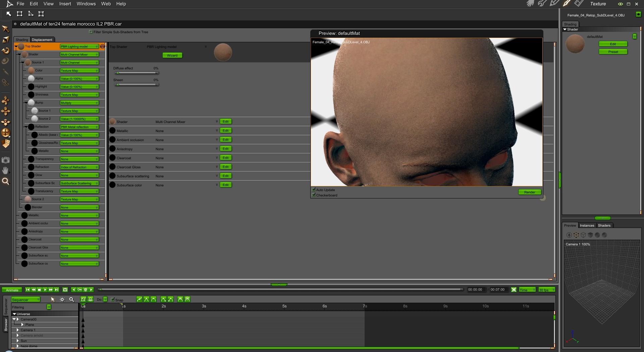Switch to the Displacement tab
644x352 pixels.
tap(42, 40)
